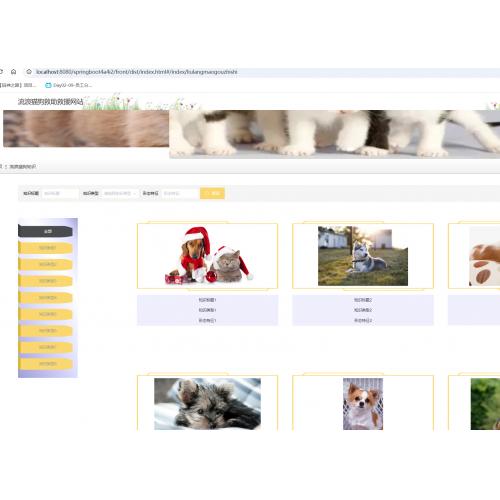Viewport: 500px width, 500px height.
Task: Select the dark 'All' category tab in sidebar
Action: click(x=45, y=231)
